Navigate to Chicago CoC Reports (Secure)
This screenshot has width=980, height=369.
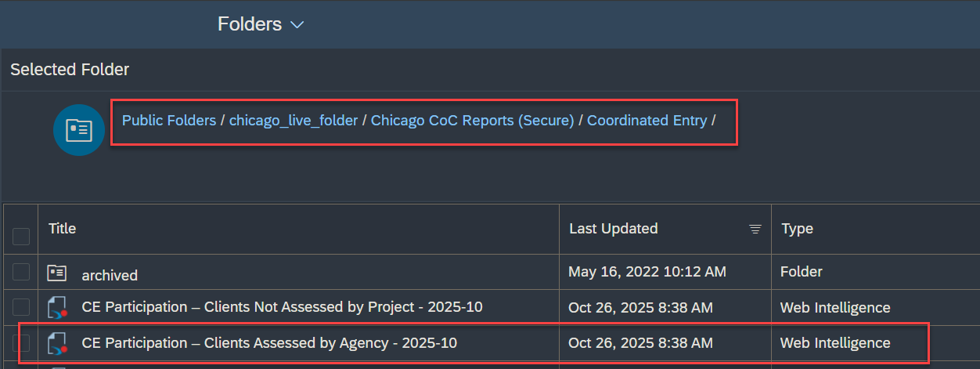tap(472, 121)
